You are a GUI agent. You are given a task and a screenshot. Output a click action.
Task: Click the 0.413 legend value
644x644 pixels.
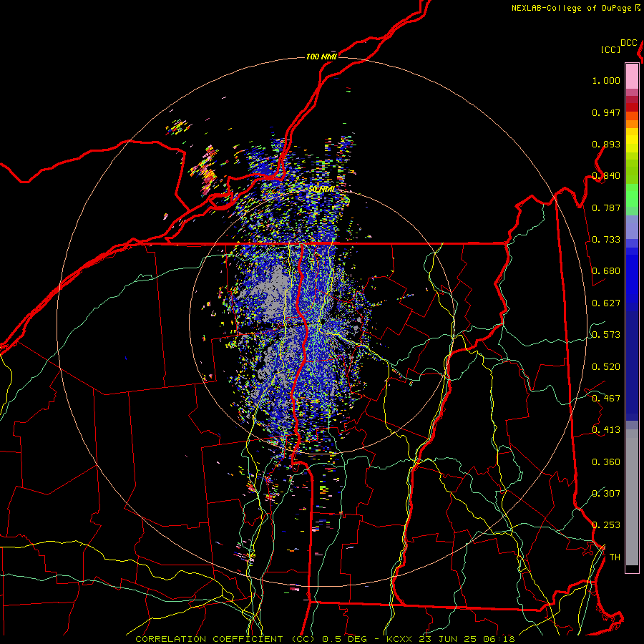[606, 430]
